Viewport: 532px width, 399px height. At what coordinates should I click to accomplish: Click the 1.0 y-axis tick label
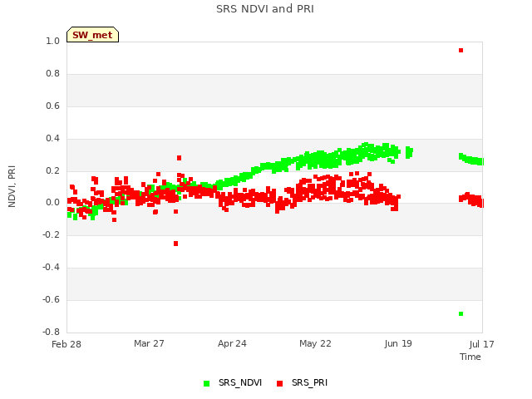click(x=52, y=41)
